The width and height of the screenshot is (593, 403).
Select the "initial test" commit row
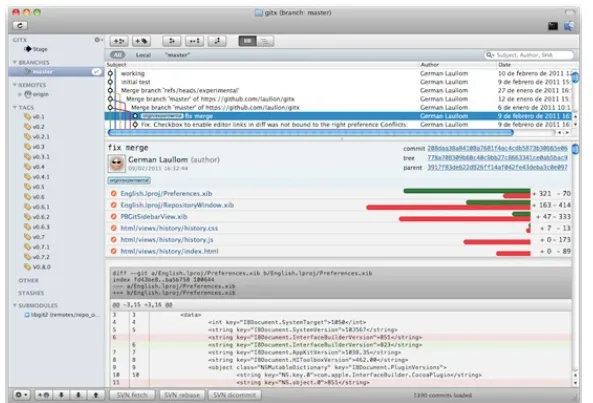click(x=339, y=82)
